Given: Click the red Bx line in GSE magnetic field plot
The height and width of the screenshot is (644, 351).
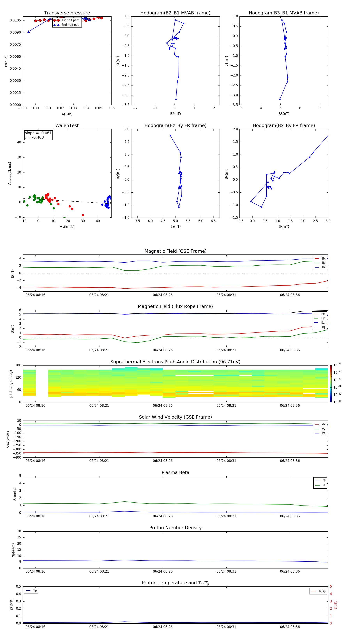Looking at the screenshot, I should 175,287.
